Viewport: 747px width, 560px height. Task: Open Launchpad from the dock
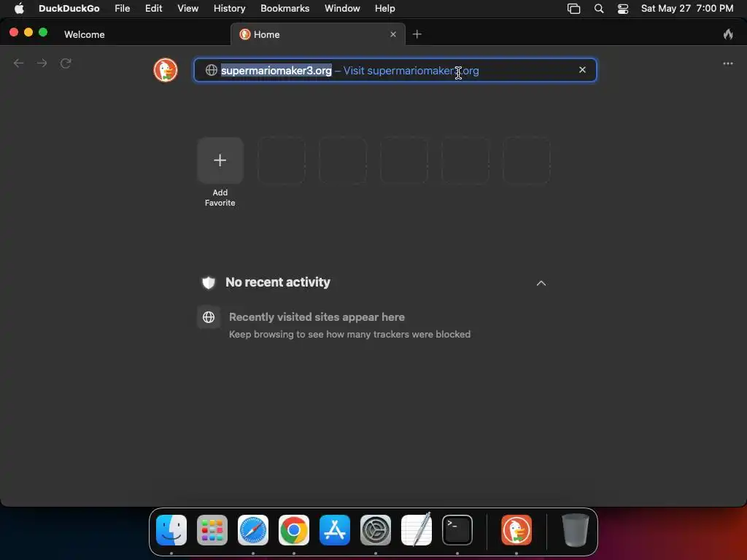(212, 530)
